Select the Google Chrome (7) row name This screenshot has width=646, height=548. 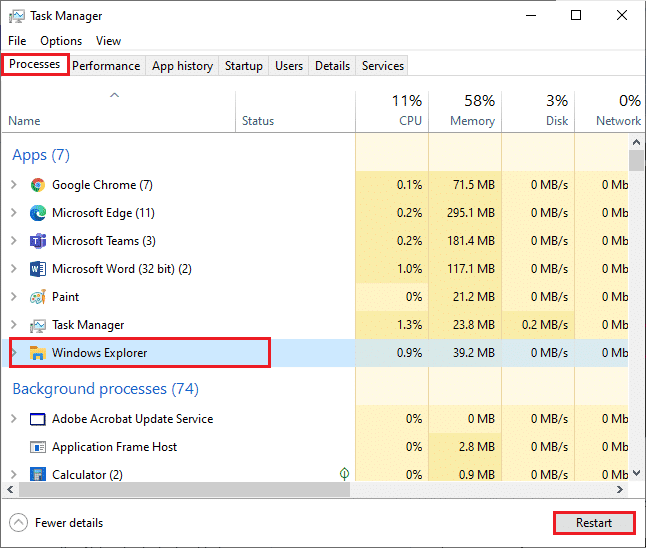tap(102, 185)
